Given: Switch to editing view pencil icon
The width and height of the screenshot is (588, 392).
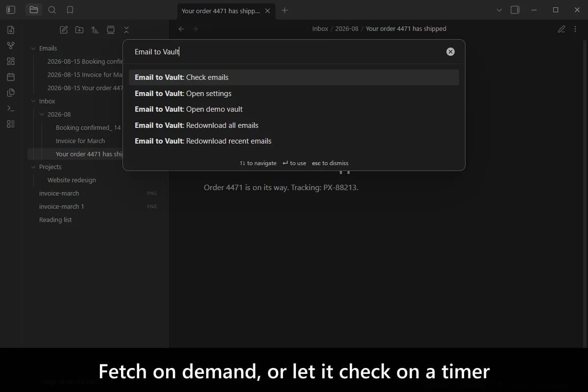Looking at the screenshot, I should click(x=562, y=29).
